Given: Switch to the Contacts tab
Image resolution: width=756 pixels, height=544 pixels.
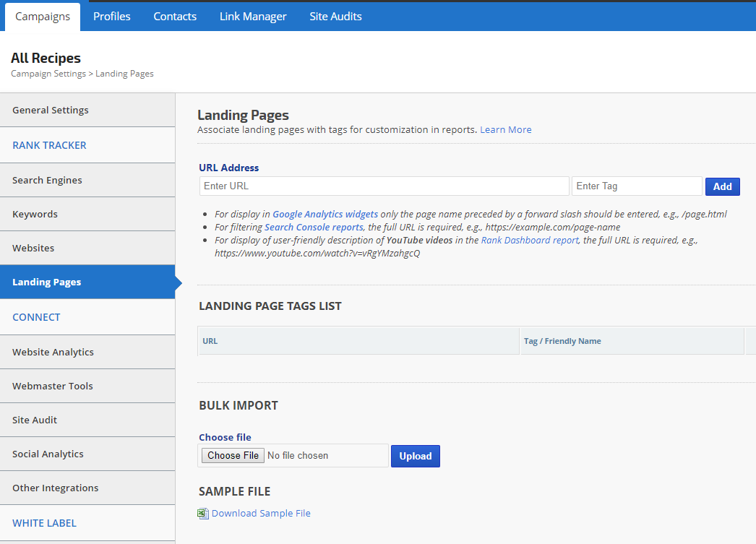Looking at the screenshot, I should pyautogui.click(x=175, y=16).
